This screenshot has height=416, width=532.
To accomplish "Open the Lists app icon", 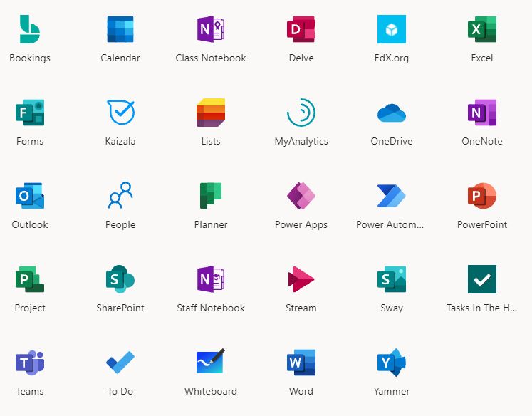I will tap(211, 113).
